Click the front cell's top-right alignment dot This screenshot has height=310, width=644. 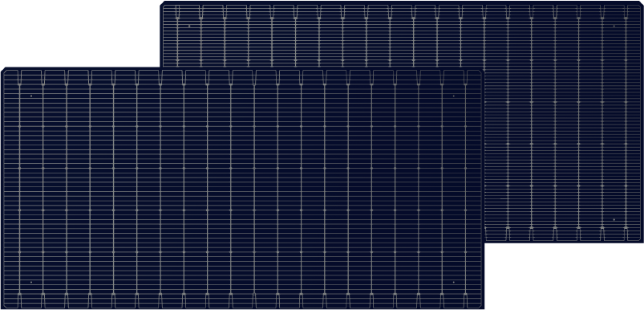tap(453, 96)
